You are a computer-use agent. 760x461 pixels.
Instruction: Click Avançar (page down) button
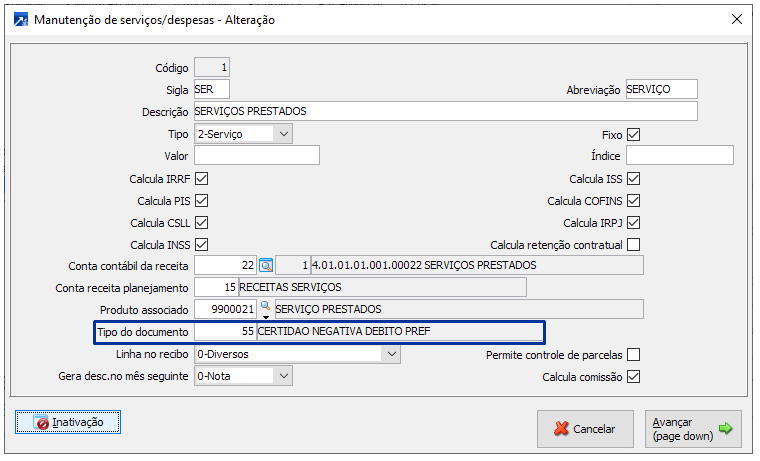click(x=693, y=428)
